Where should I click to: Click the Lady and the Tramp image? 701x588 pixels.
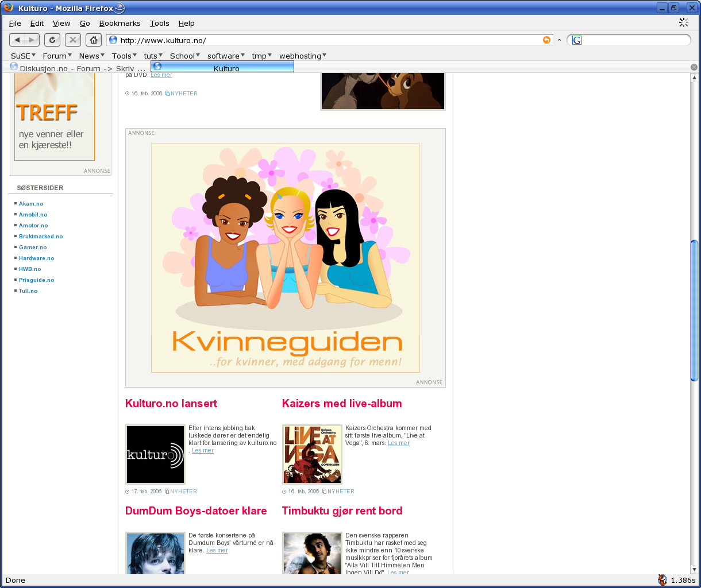tap(383, 91)
